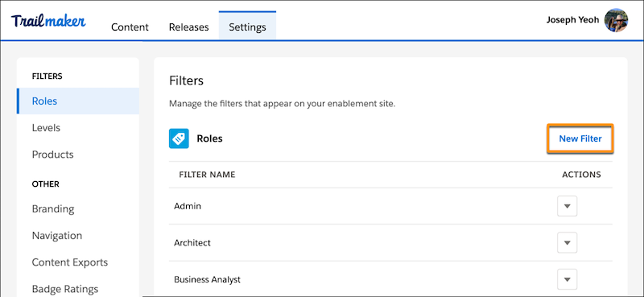Viewport: 644px width, 297px height.
Task: Switch to the Content tab
Action: click(x=130, y=27)
